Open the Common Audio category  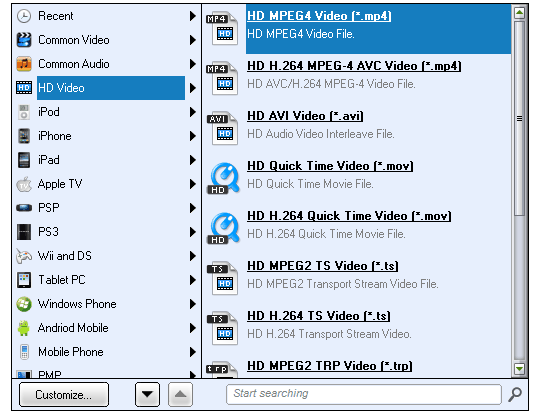tap(106, 64)
